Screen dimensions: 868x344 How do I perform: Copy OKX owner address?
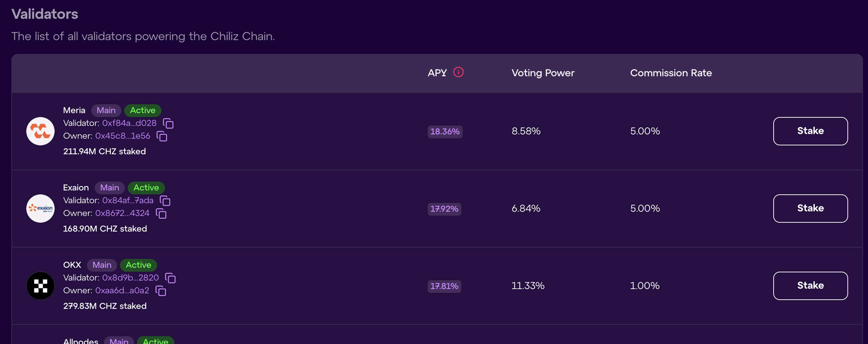pyautogui.click(x=161, y=291)
